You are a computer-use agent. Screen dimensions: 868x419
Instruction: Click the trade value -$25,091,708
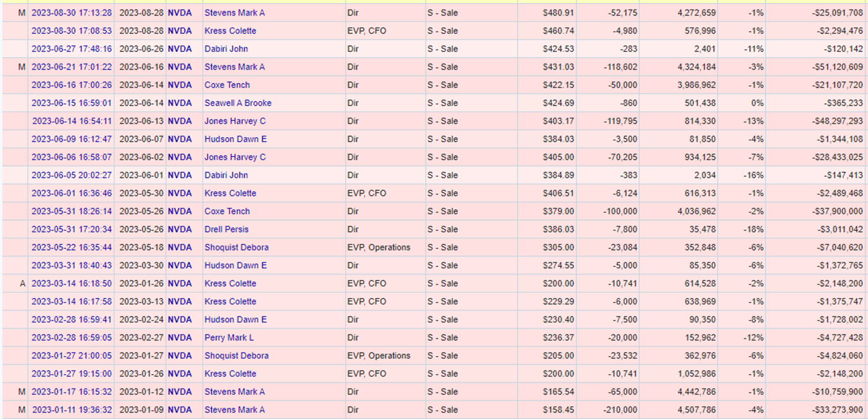[837, 13]
